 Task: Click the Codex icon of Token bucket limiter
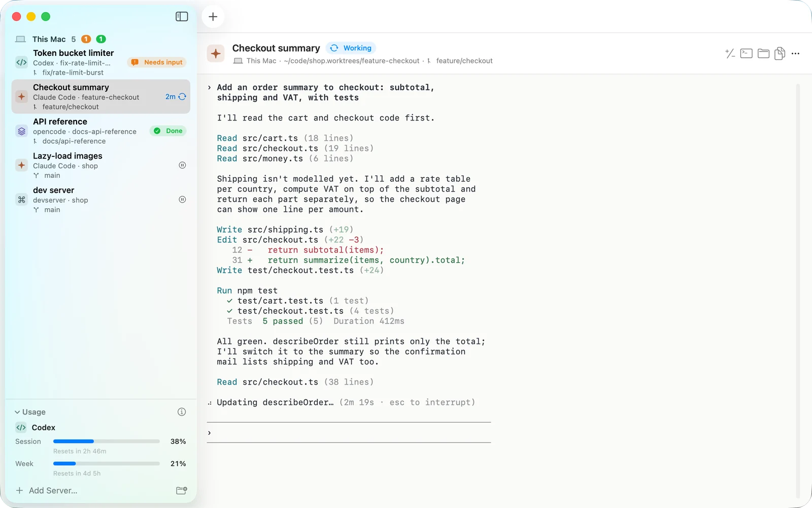coord(21,62)
